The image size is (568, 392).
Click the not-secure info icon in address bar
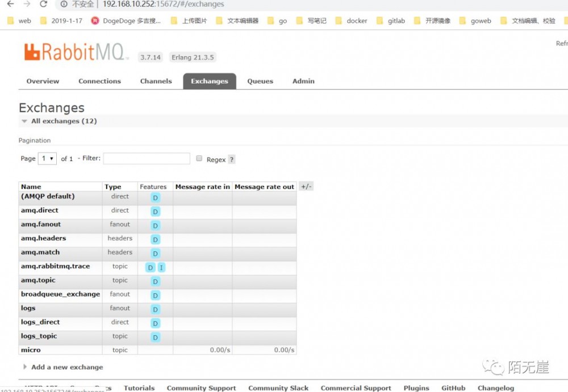pos(64,5)
